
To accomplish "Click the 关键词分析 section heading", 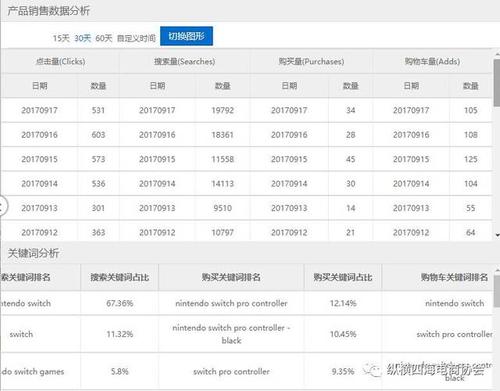I will tap(33, 253).
